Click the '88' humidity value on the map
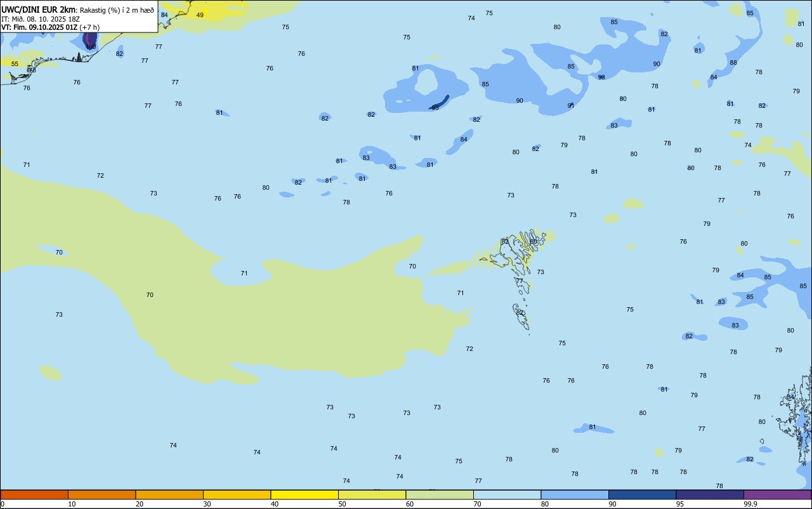The image size is (812, 509). pyautogui.click(x=733, y=63)
